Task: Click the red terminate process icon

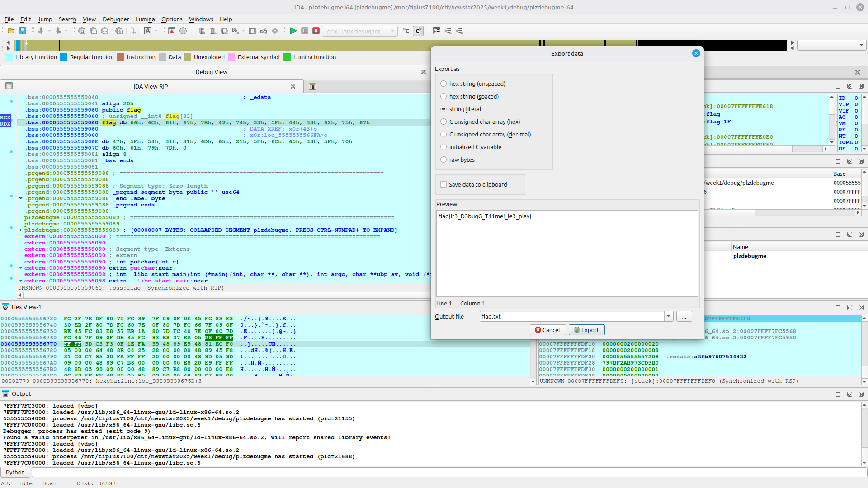Action: click(x=316, y=31)
